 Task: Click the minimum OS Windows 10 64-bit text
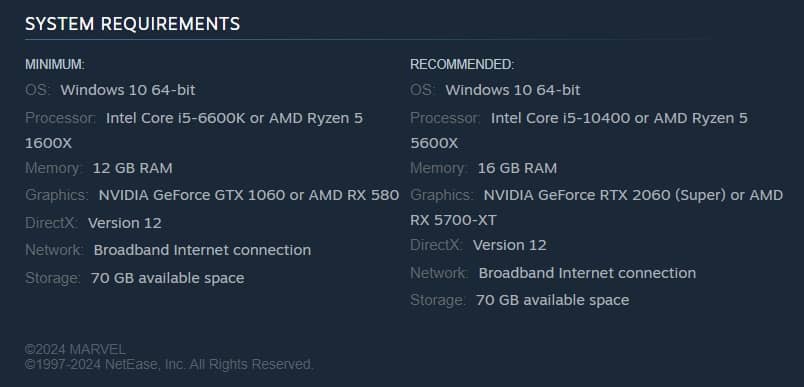pyautogui.click(x=128, y=90)
